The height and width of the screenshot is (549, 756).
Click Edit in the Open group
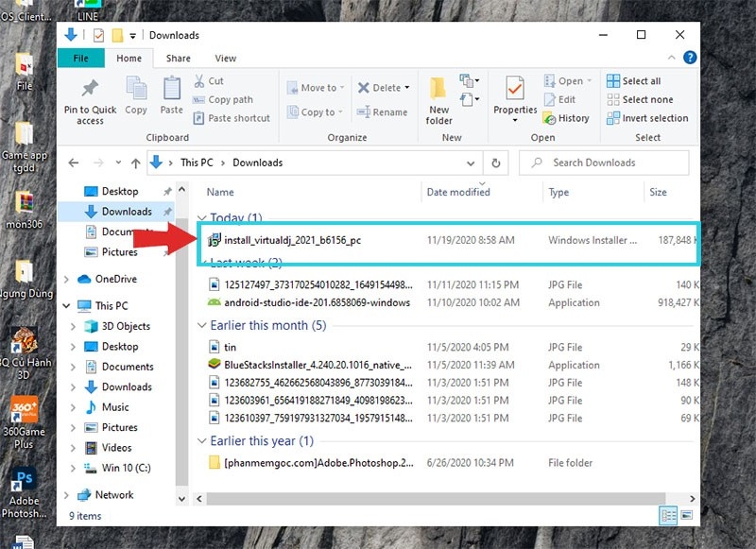(559, 100)
